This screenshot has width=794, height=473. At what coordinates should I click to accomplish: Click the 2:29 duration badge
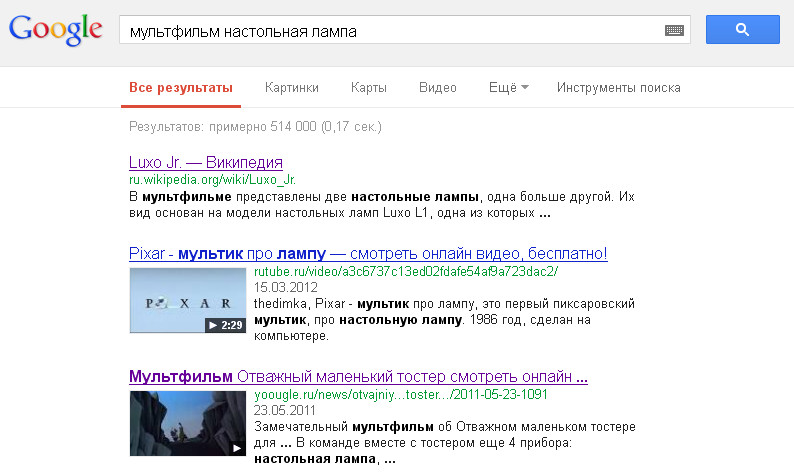225,325
